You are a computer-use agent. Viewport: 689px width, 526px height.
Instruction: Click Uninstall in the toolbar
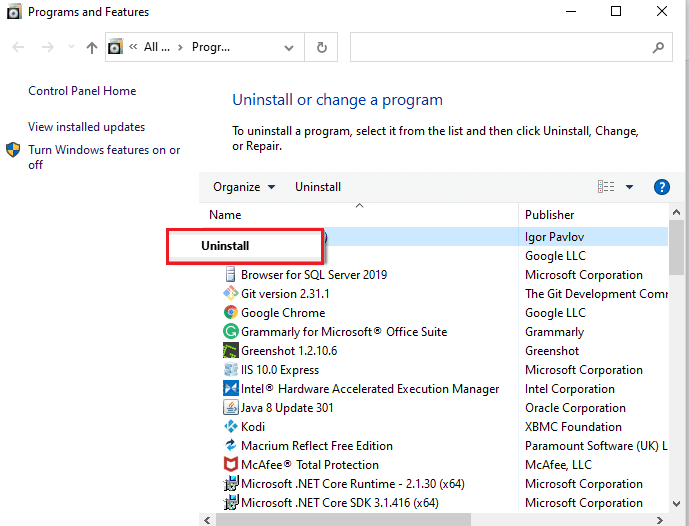tap(318, 187)
